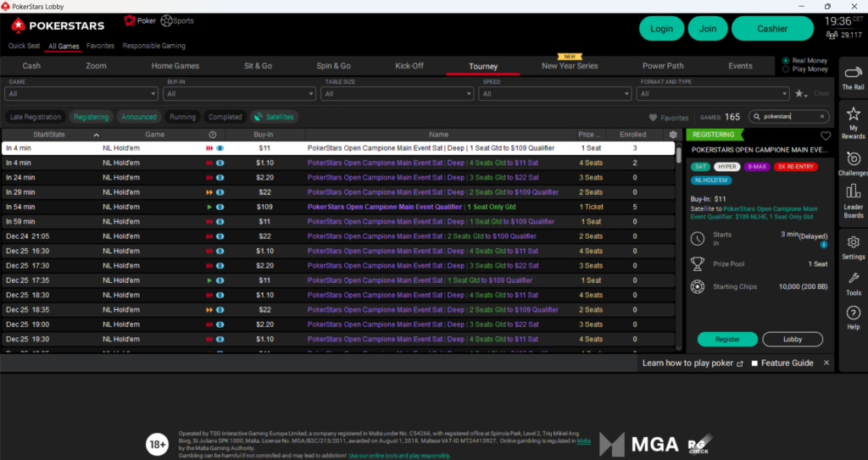Click search magnifier icon
868x460 pixels.
(x=757, y=116)
